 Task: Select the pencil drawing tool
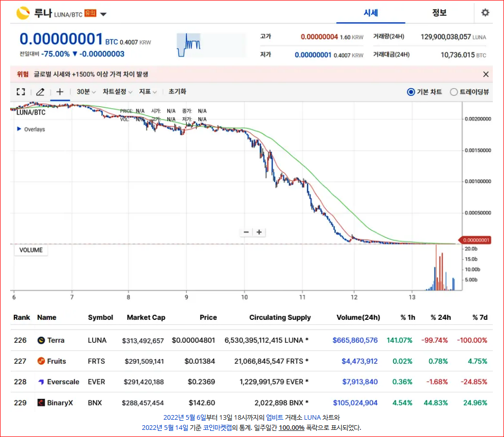click(x=40, y=92)
